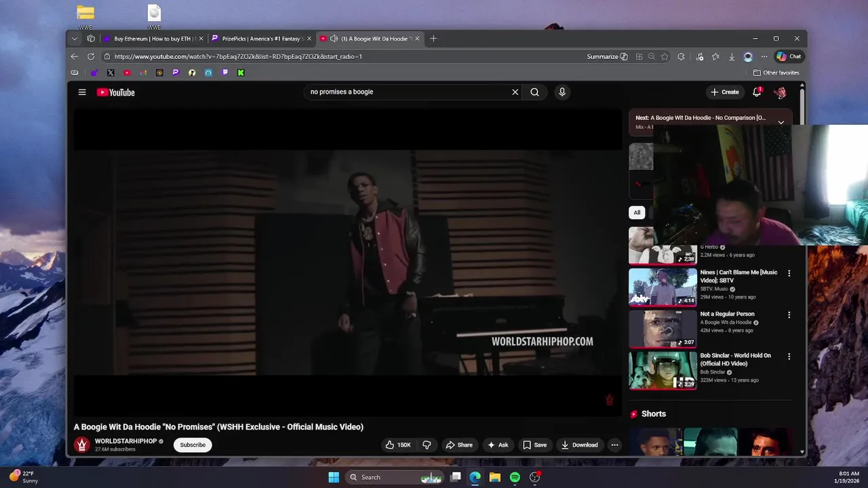This screenshot has height=488, width=868.
Task: Submit search with the magnifier icon
Action: (x=534, y=92)
